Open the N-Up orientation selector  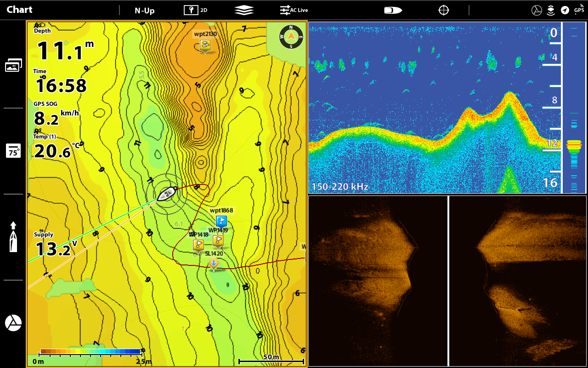tap(144, 10)
